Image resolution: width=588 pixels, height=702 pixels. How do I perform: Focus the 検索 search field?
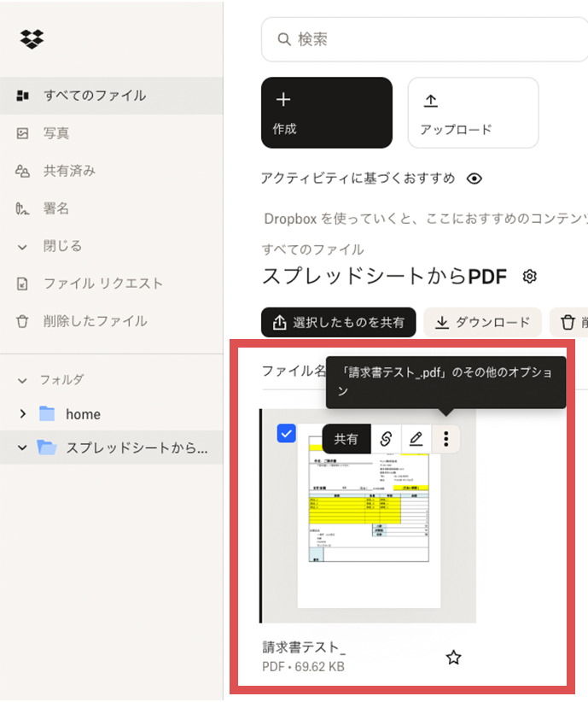424,39
